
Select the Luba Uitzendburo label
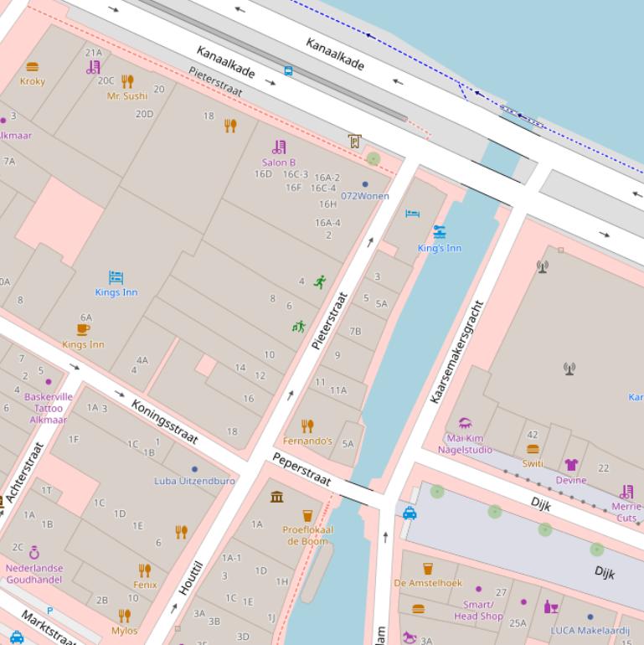tap(194, 481)
